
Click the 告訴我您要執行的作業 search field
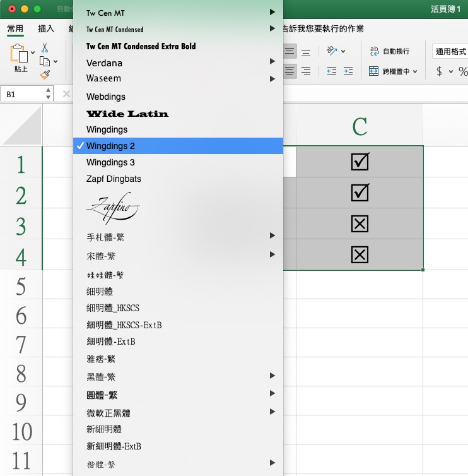[x=324, y=29]
